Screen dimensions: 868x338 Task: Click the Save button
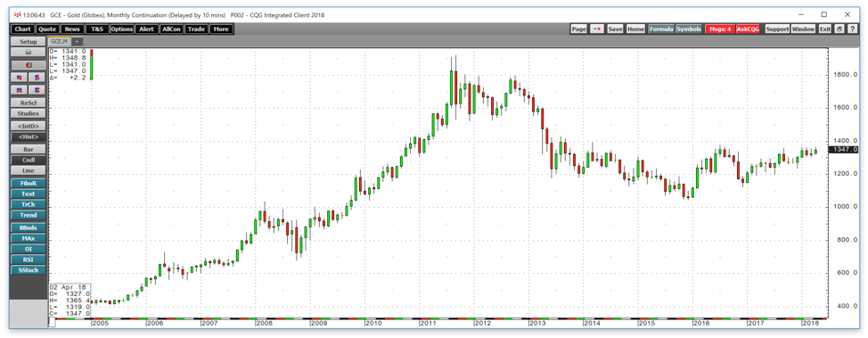615,29
